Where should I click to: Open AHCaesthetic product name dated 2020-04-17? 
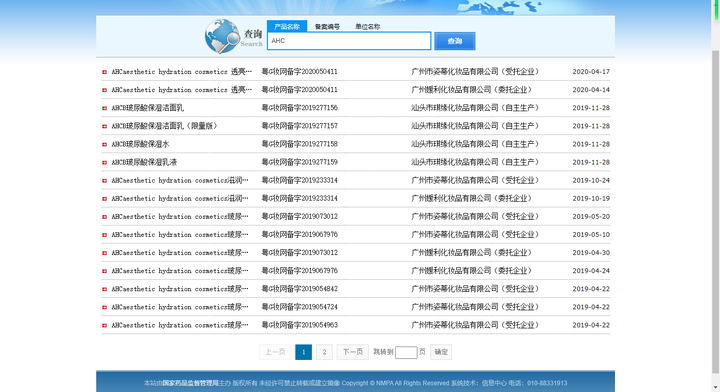(181, 72)
